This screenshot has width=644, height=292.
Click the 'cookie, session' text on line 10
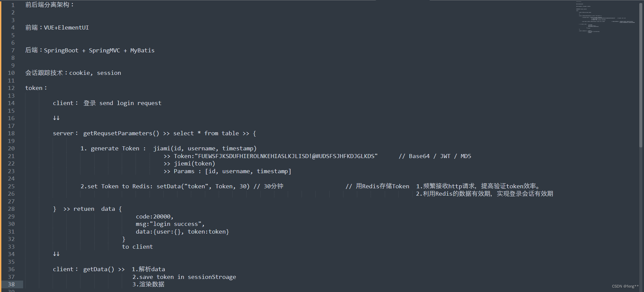coord(95,73)
